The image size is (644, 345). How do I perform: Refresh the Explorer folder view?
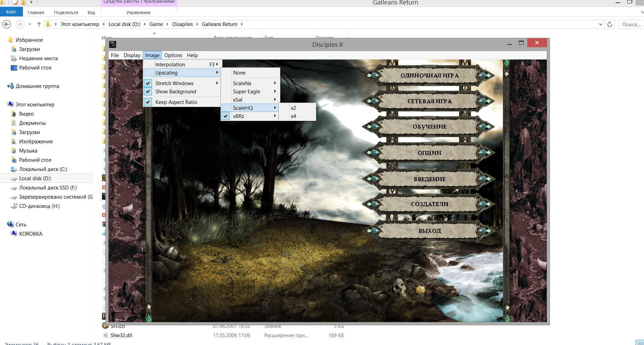(x=610, y=24)
